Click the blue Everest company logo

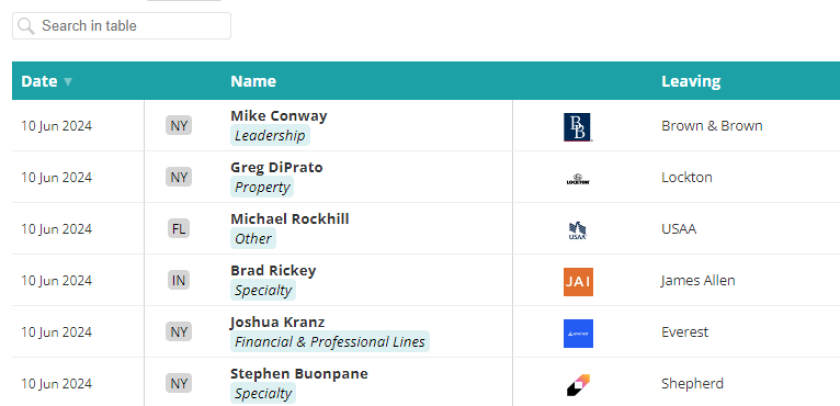tap(578, 334)
